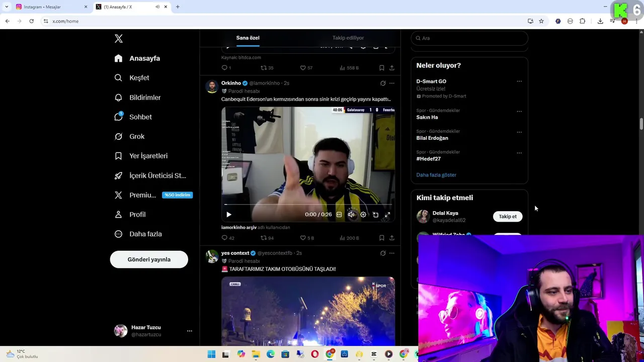The image size is (644, 362).
Task: Toggle picture-in-picture on Orkinho video
Action: coord(375,215)
